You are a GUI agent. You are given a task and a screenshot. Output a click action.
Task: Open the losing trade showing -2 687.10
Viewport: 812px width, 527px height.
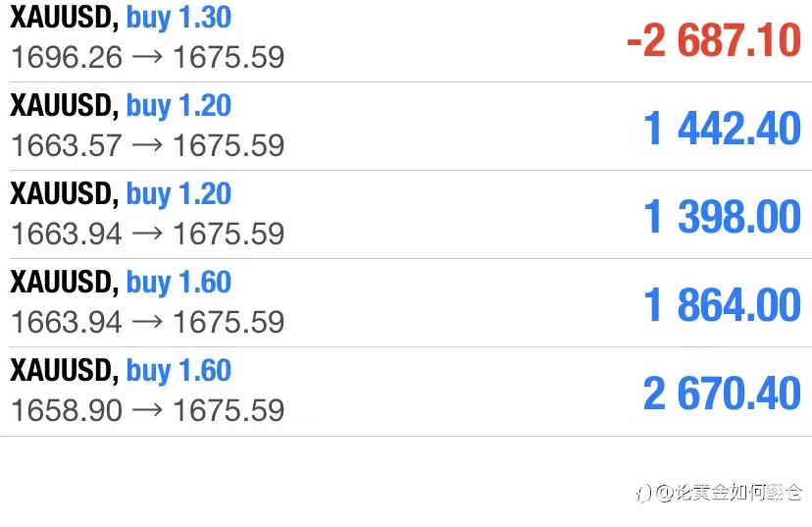tap(714, 40)
